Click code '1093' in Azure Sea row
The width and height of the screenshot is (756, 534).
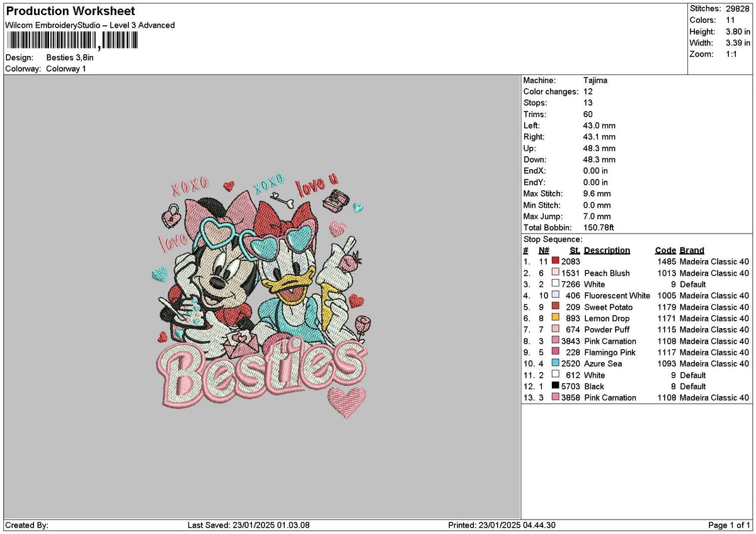667,363
